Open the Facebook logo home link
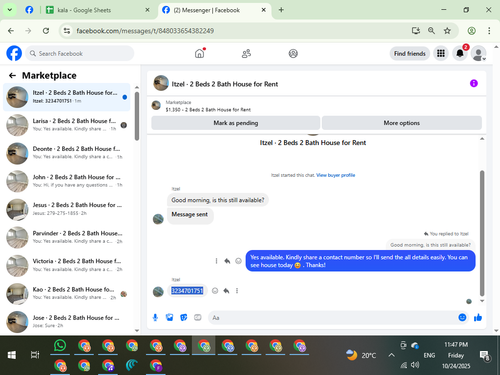This screenshot has height=375, width=500. (14, 53)
